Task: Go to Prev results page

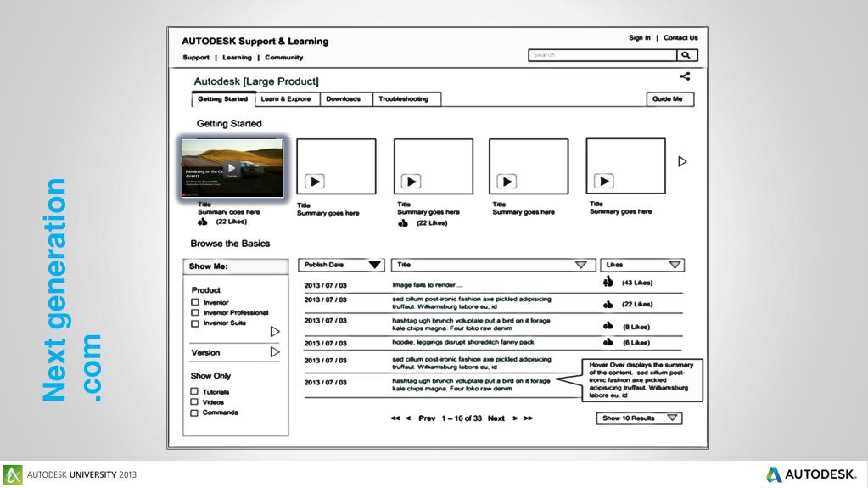Action: pos(427,418)
